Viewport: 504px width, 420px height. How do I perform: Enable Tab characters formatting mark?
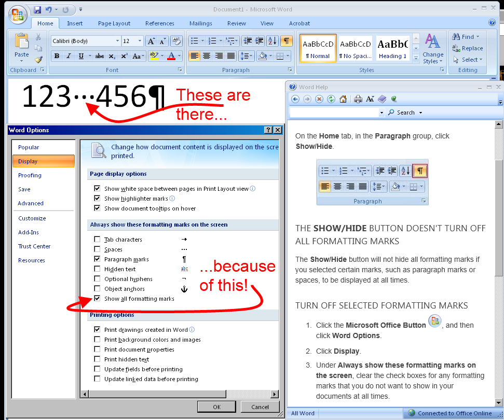tap(97, 239)
